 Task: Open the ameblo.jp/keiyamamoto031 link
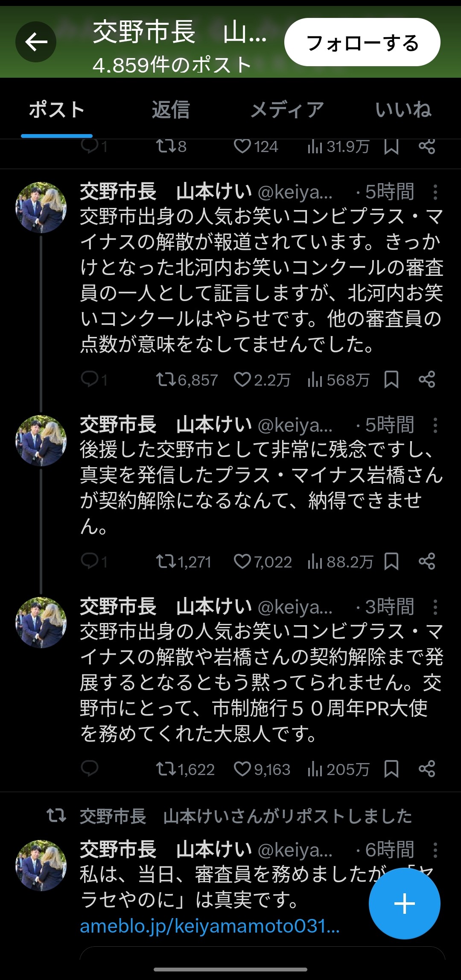209,926
